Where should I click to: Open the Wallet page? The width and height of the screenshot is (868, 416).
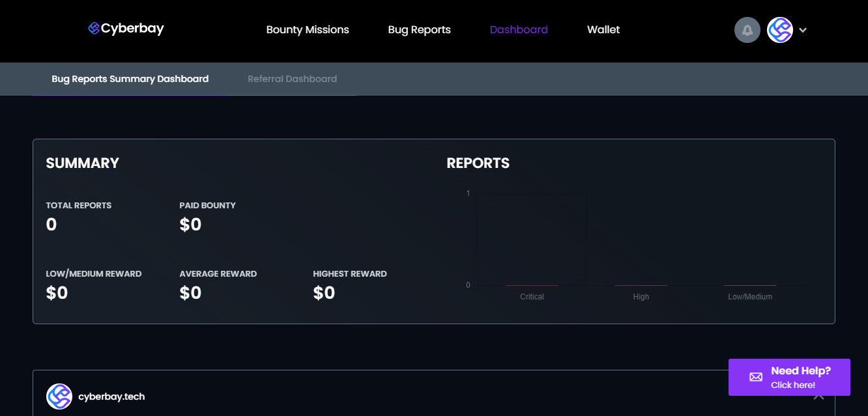tap(603, 30)
